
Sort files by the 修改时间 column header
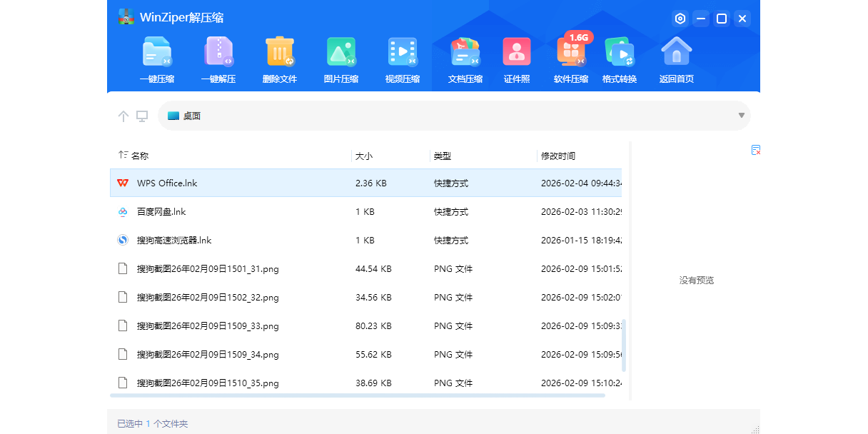(x=558, y=156)
